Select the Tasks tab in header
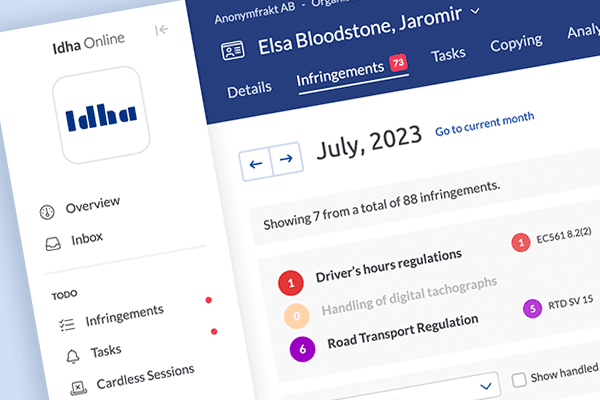This screenshot has height=400, width=600. pos(448,55)
